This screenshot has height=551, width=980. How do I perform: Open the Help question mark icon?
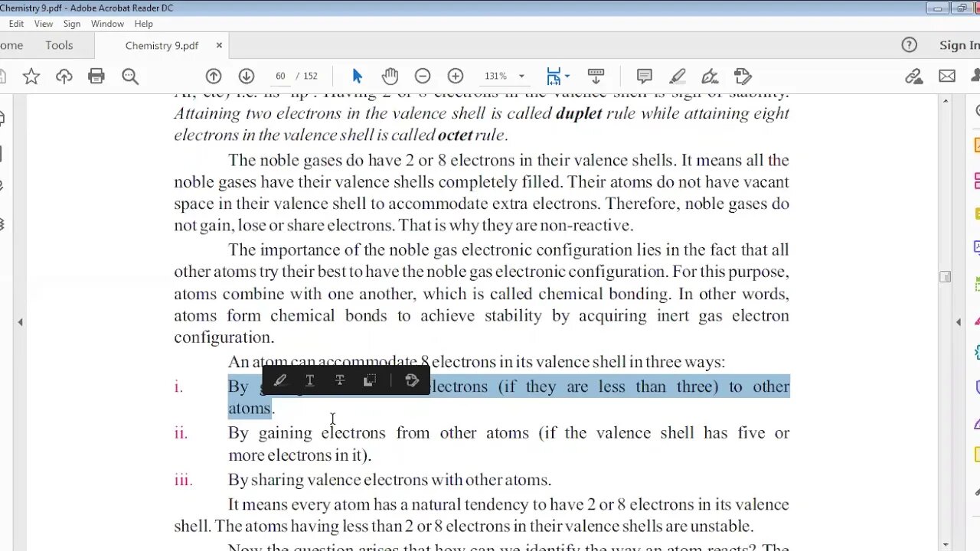click(x=909, y=45)
